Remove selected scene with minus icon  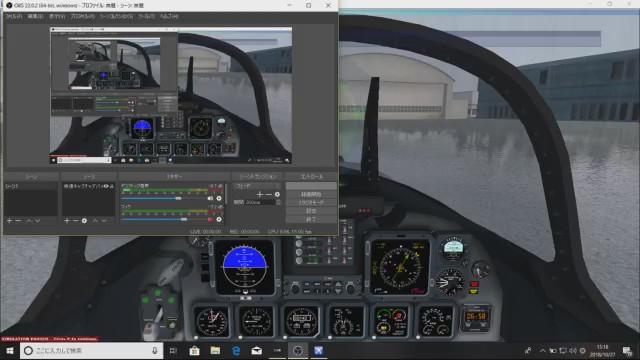pos(18,221)
